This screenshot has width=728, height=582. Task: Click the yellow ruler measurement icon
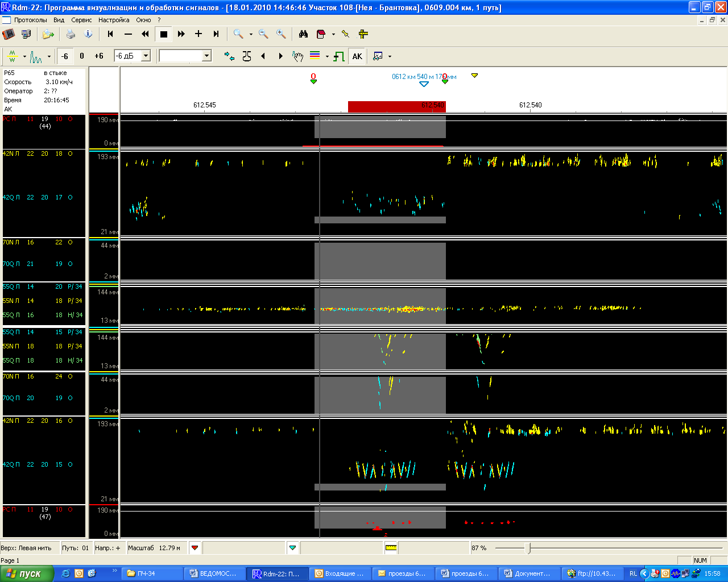coord(391,548)
